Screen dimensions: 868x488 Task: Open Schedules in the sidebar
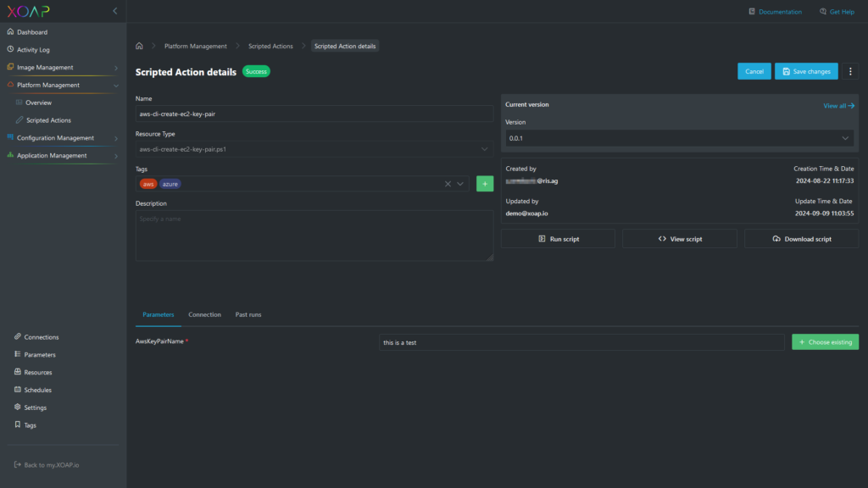tap(37, 390)
